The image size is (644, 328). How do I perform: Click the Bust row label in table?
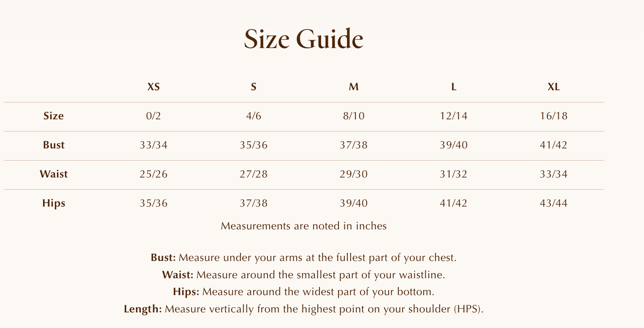[x=54, y=145]
